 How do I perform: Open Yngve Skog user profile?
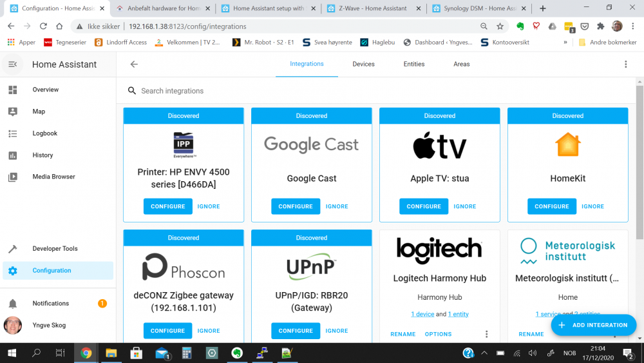coord(58,325)
